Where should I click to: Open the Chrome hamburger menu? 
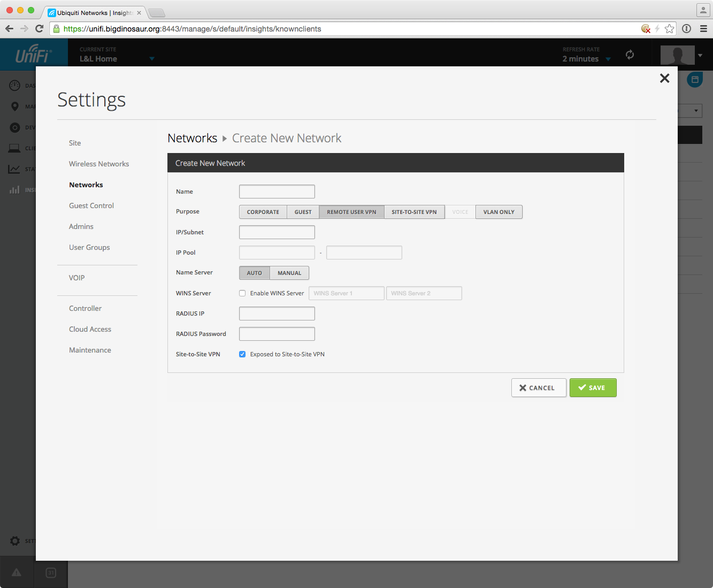tap(703, 29)
